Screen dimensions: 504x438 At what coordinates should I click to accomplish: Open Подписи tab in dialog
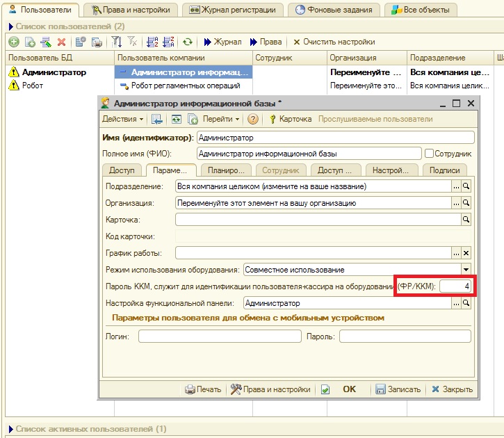[444, 170]
